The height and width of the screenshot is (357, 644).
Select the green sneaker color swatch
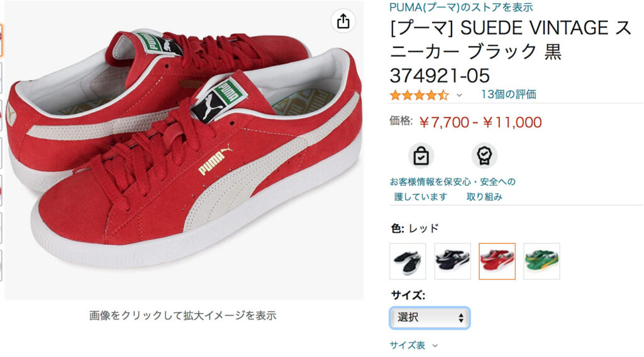click(541, 261)
